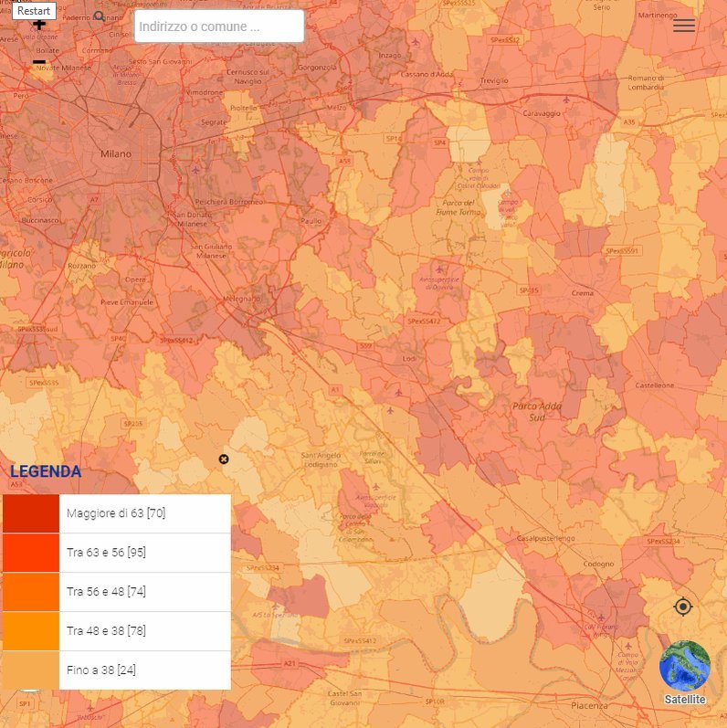Click Piacenza on the map
Image resolution: width=727 pixels, height=728 pixels.
pos(589,706)
